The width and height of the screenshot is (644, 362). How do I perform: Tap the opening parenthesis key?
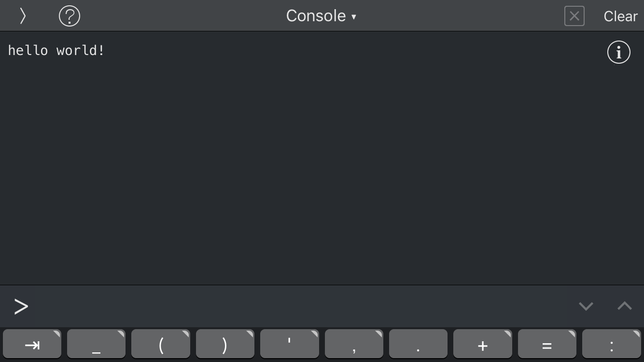161,344
